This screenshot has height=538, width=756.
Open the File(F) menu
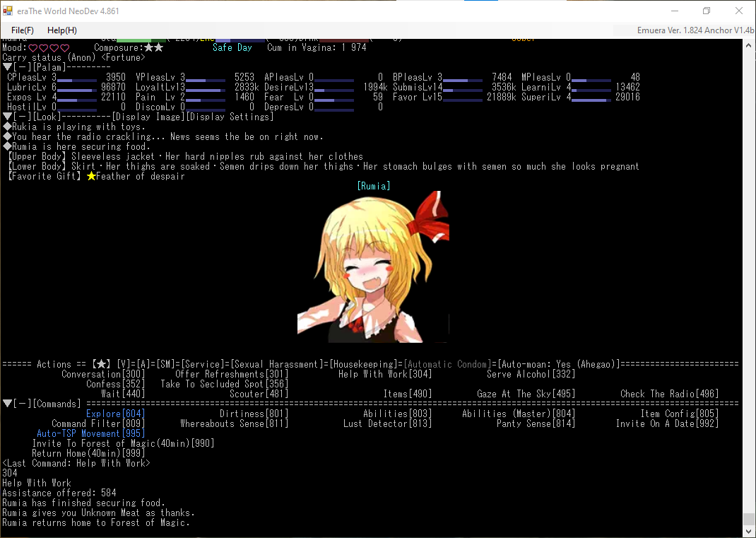coord(23,30)
